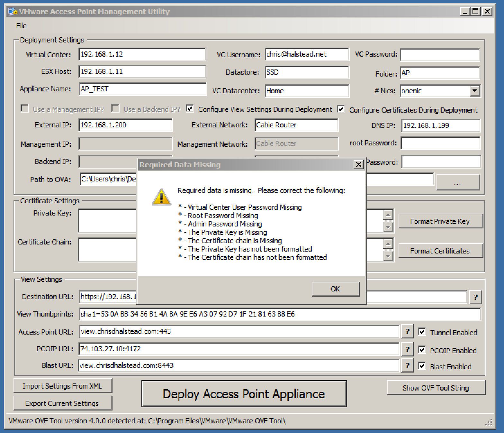The image size is (504, 433).
Task: Click the help button beside Blast URL
Action: tap(407, 365)
